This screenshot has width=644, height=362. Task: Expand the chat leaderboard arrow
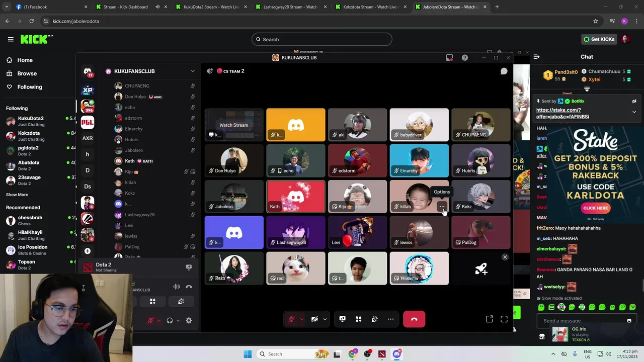587,89
